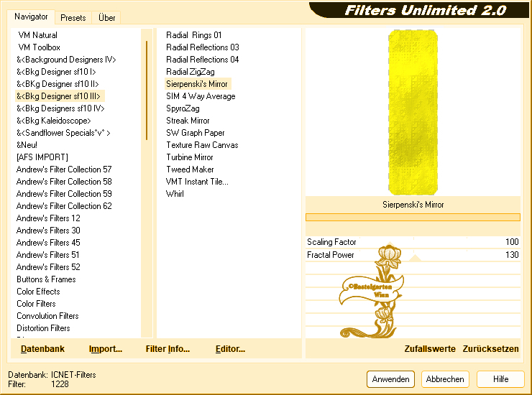
Task: Select Andrew's Filters 51
Action: (x=47, y=255)
